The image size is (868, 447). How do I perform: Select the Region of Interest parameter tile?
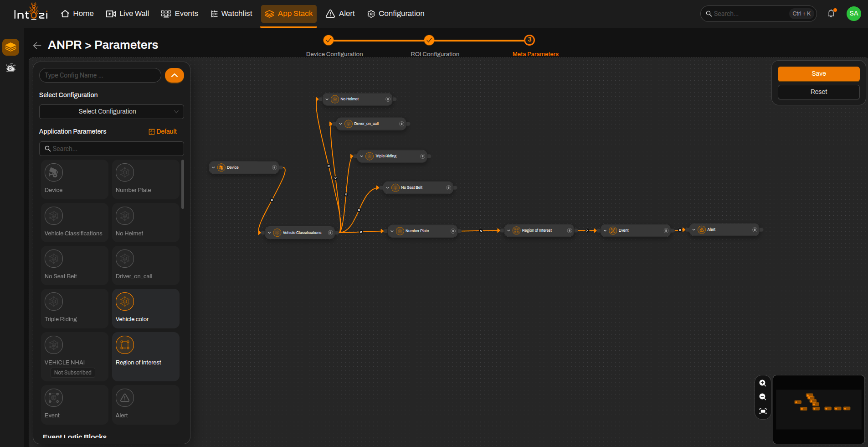[146, 357]
